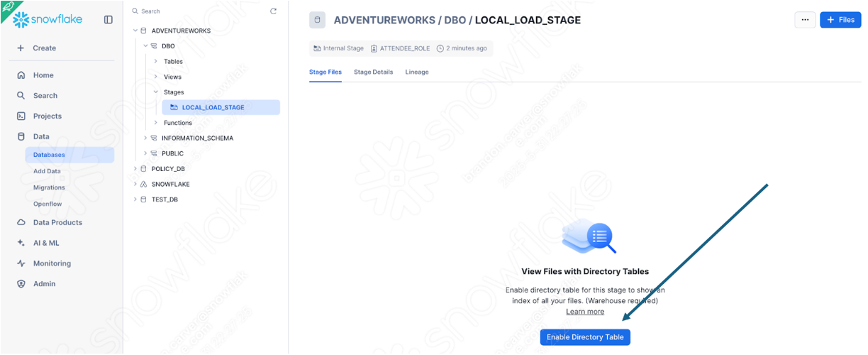The image size is (868, 355).
Task: Open the Monitoring section
Action: point(52,264)
